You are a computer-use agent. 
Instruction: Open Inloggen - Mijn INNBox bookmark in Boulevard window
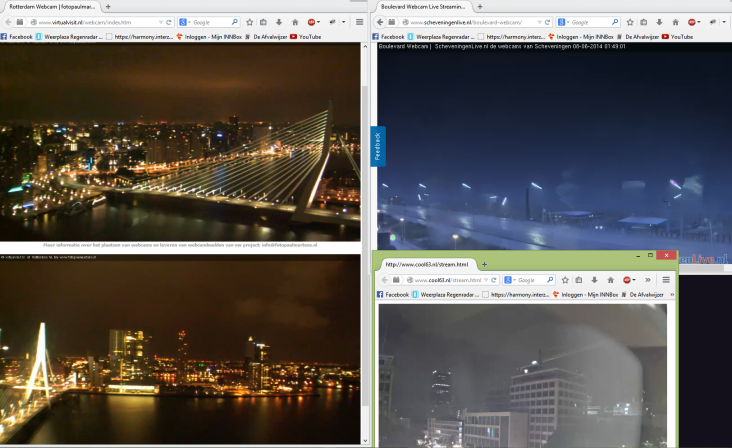pyautogui.click(x=581, y=36)
